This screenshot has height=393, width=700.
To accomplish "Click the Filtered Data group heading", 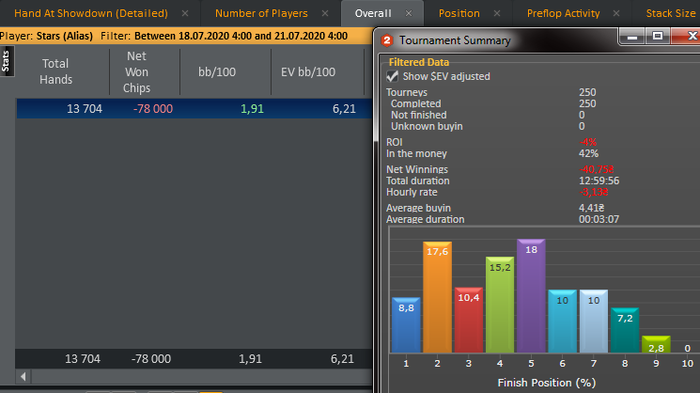I will tap(419, 63).
